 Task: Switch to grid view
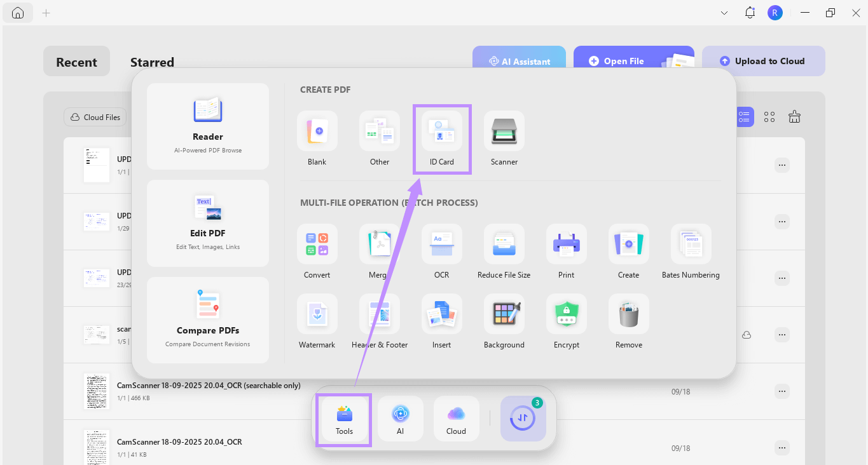(769, 116)
